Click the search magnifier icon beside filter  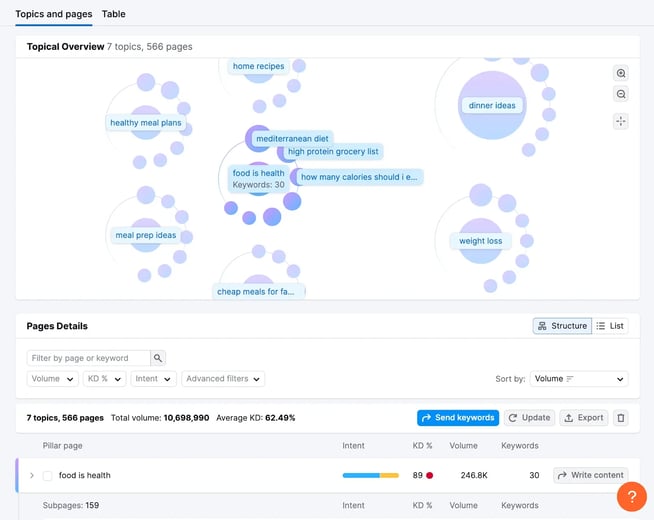tap(158, 358)
